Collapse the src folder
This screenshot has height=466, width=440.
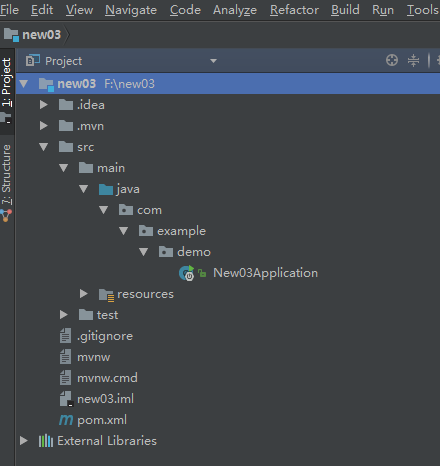(43, 147)
